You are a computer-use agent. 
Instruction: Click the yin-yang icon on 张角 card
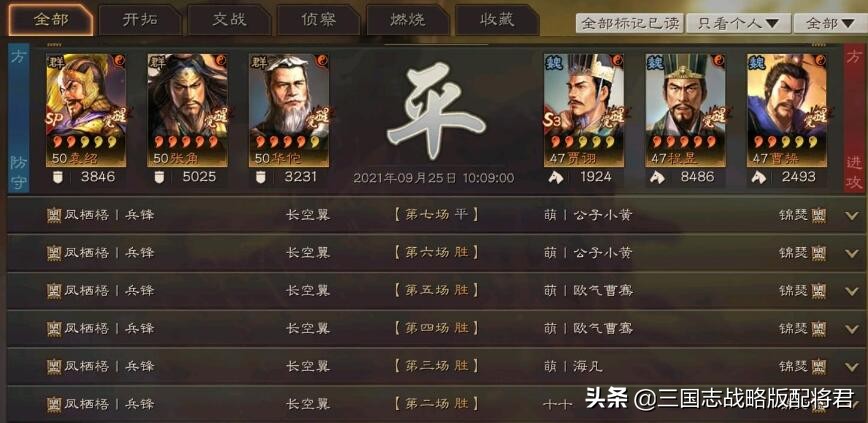coord(220,60)
